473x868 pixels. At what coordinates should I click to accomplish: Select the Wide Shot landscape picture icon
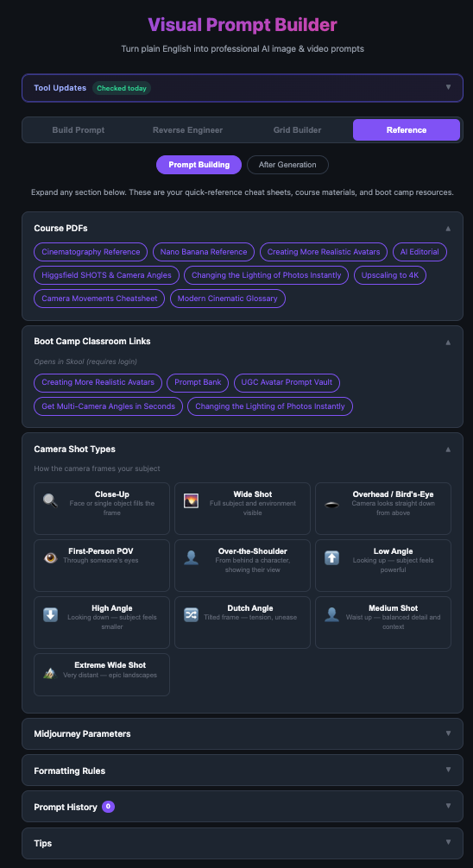click(x=191, y=501)
